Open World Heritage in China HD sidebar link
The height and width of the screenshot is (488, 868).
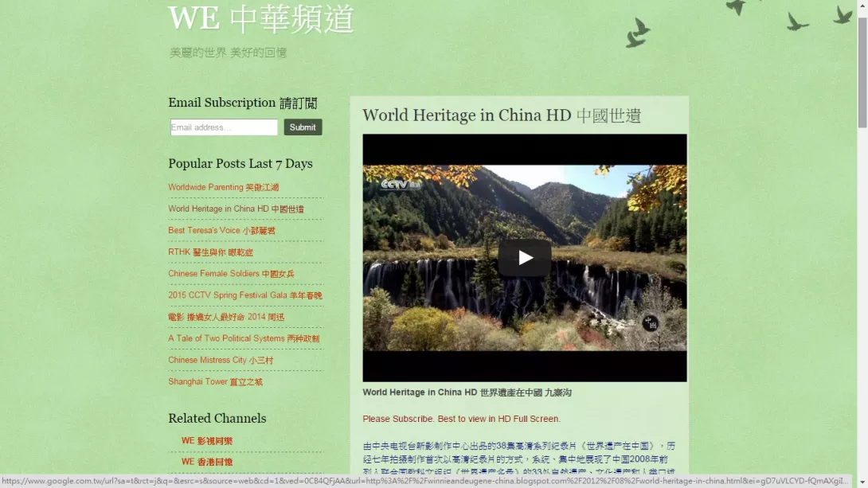[x=236, y=209]
